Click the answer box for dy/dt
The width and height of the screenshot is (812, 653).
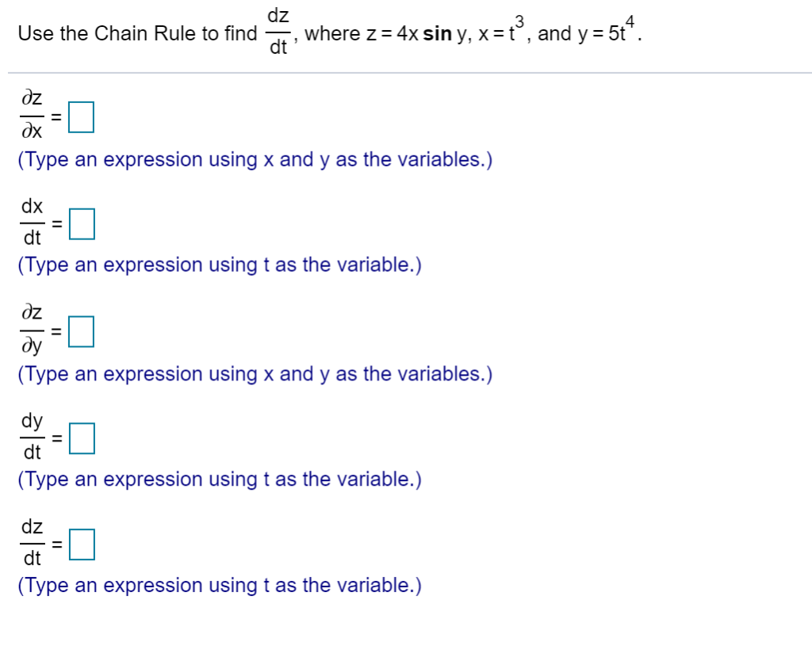81,437
